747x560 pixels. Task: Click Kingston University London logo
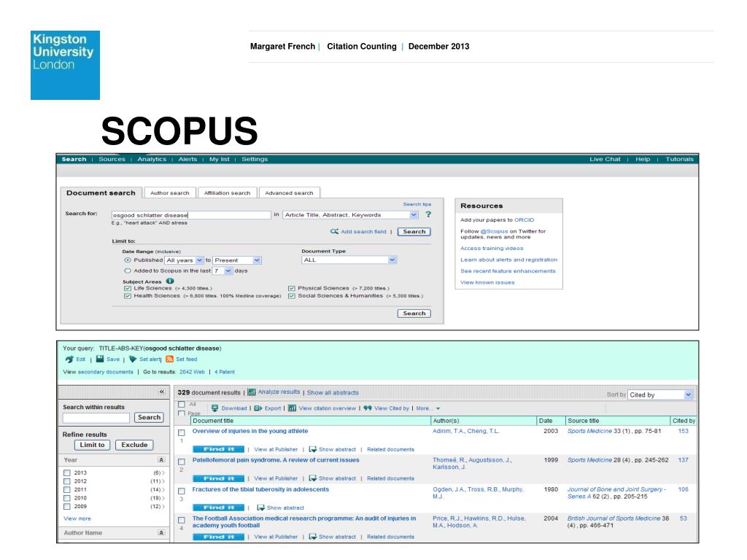(x=65, y=65)
